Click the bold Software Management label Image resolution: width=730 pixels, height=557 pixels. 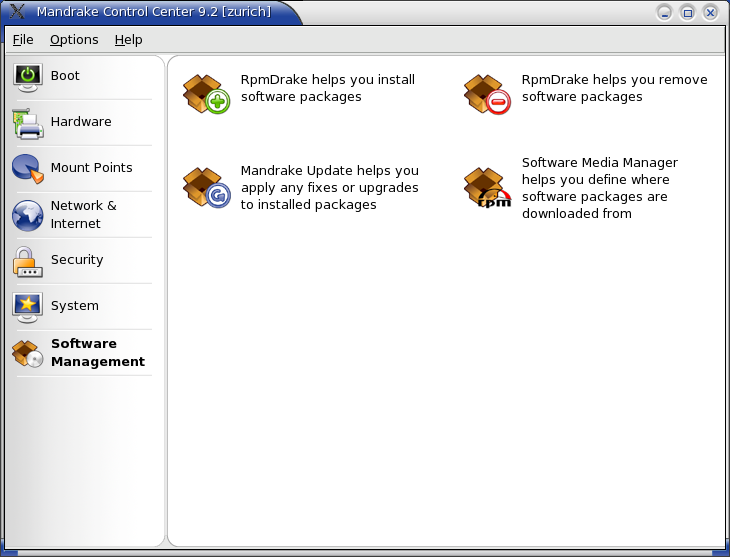[x=98, y=353]
